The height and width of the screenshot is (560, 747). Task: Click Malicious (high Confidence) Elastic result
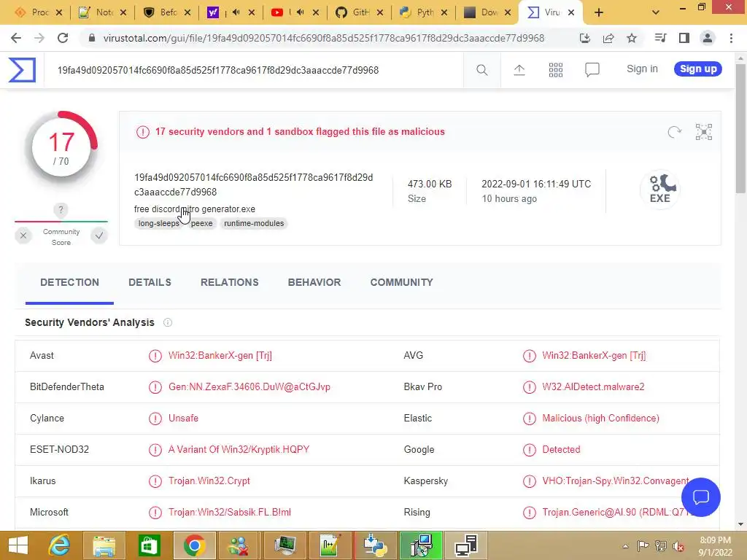click(x=601, y=418)
